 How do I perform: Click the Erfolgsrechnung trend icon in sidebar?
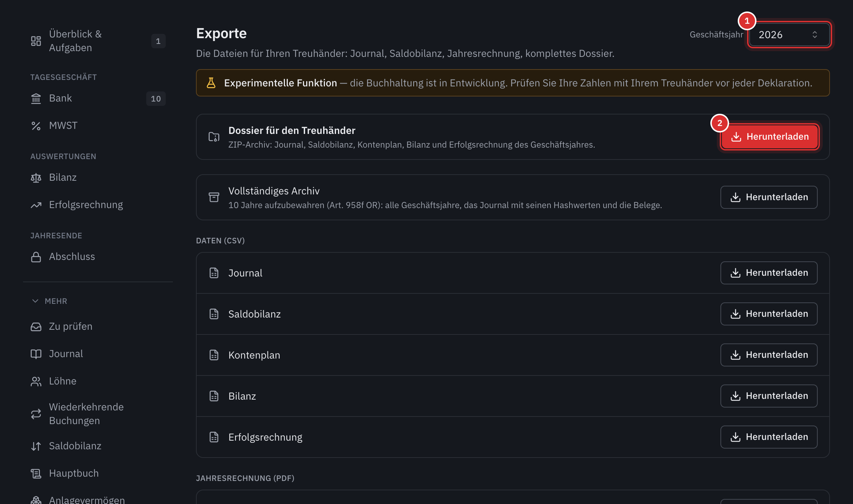(36, 205)
